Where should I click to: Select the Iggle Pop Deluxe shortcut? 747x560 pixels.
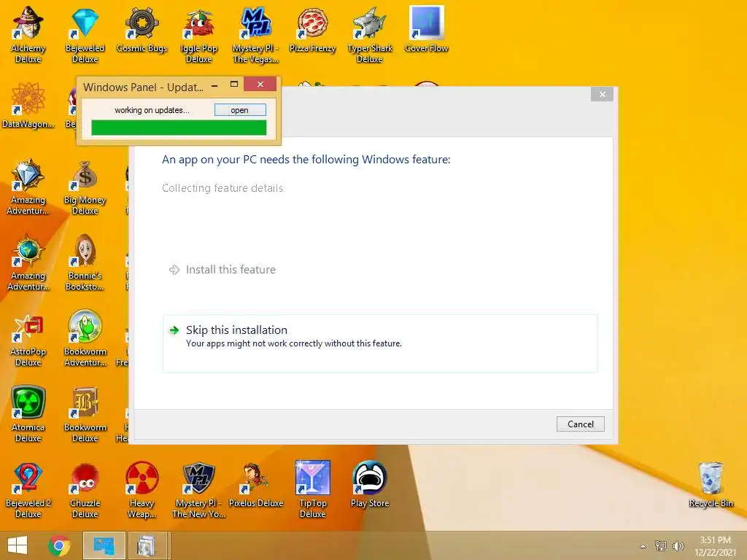[x=198, y=34]
